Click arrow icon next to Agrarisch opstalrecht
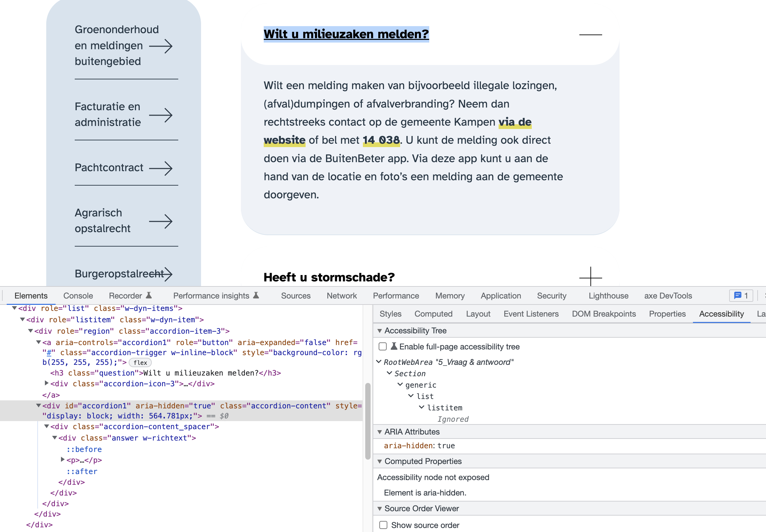 [161, 221]
